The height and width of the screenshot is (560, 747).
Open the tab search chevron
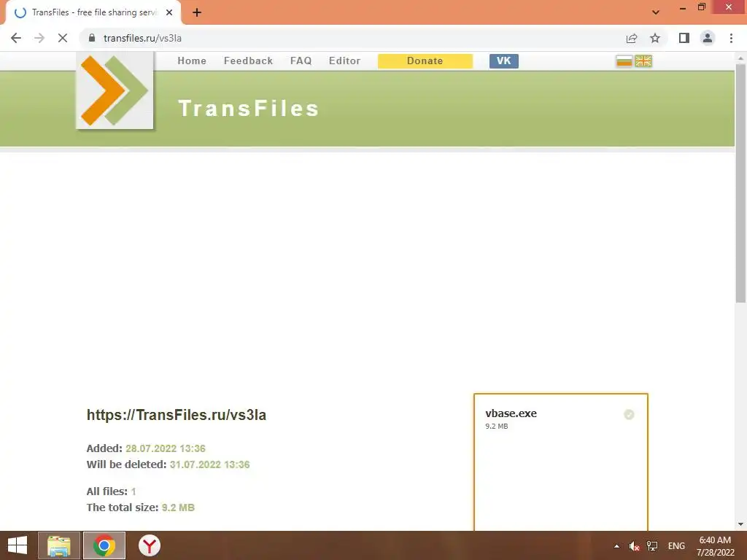tap(656, 12)
